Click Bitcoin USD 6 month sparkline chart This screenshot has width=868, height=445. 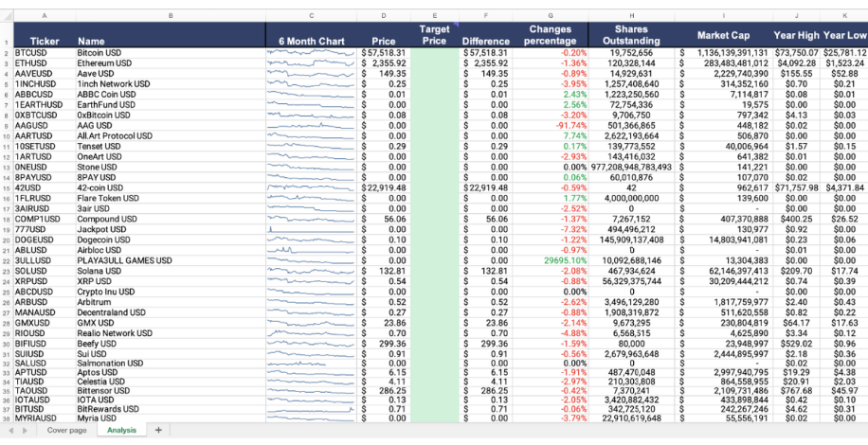coord(311,53)
